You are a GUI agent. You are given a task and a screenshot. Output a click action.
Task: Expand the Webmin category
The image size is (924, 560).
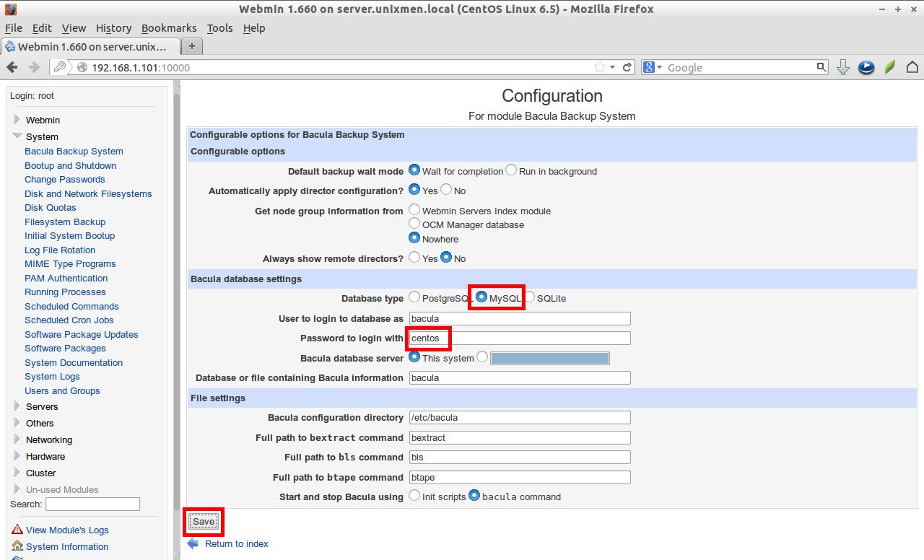(x=17, y=120)
